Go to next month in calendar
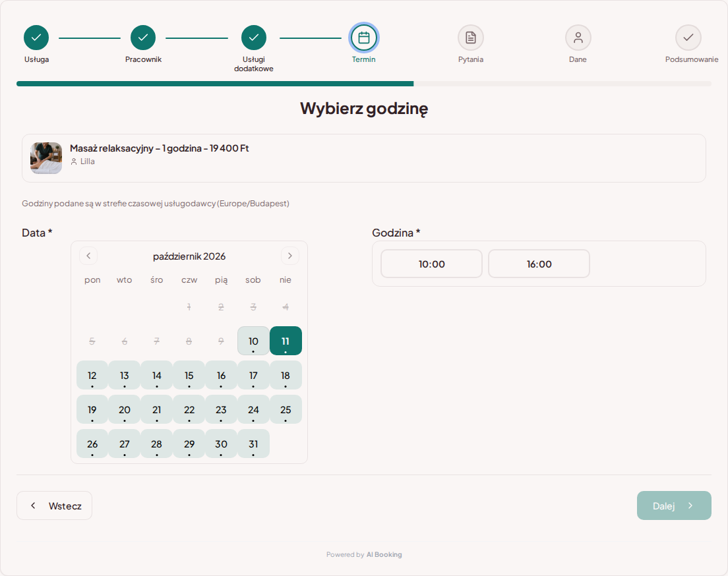728x576 pixels. pos(290,256)
